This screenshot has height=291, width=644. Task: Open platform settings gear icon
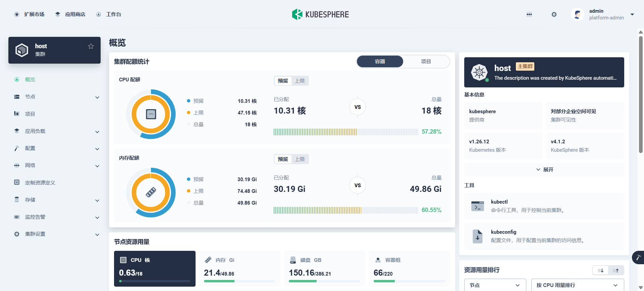[554, 14]
